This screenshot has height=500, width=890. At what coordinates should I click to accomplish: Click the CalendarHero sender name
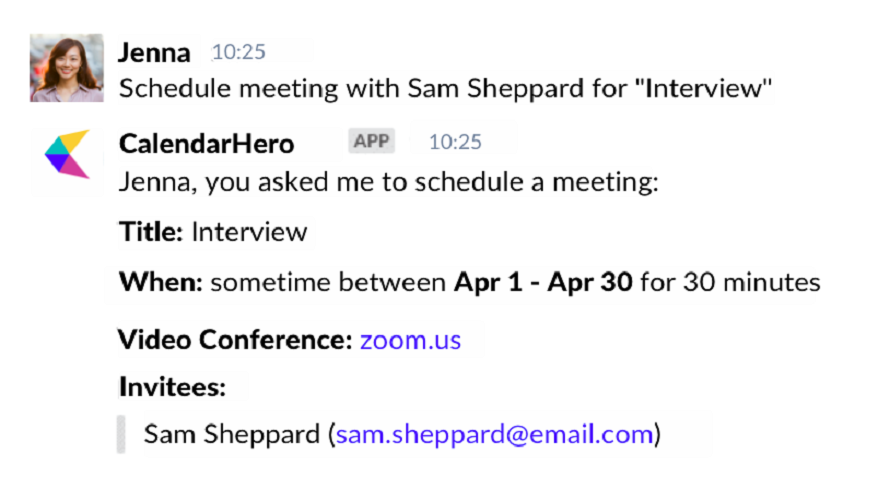coord(206,143)
